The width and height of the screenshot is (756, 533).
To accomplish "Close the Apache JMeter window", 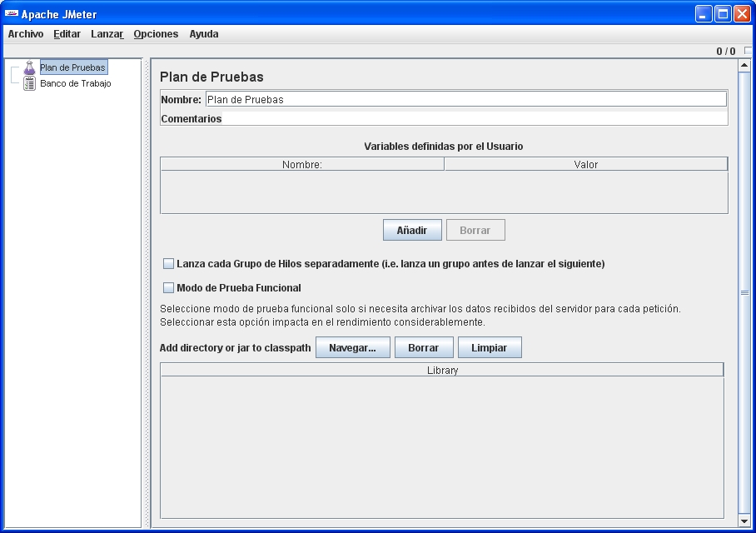I will (742, 13).
